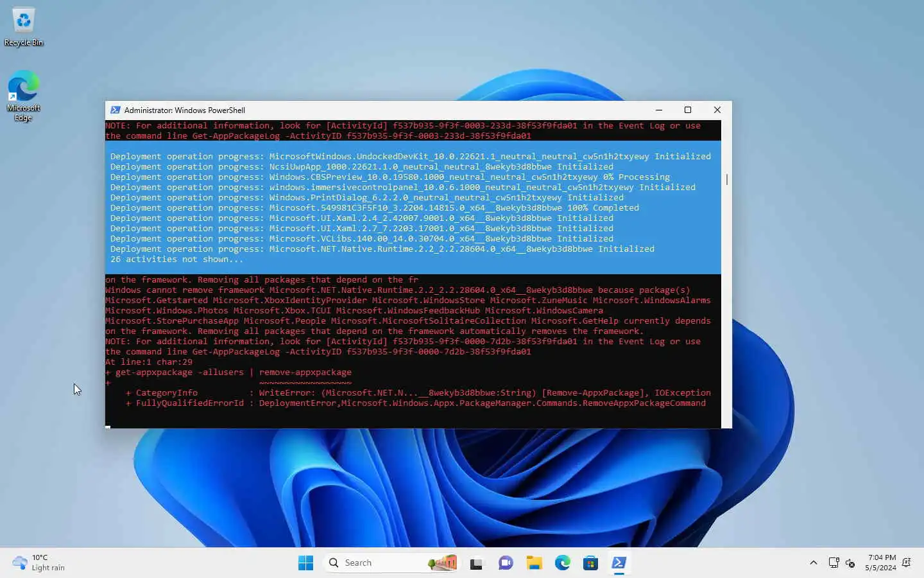Image resolution: width=924 pixels, height=578 pixels.
Task: Click the Windows.PrintDialog deployment progress line
Action: point(367,198)
